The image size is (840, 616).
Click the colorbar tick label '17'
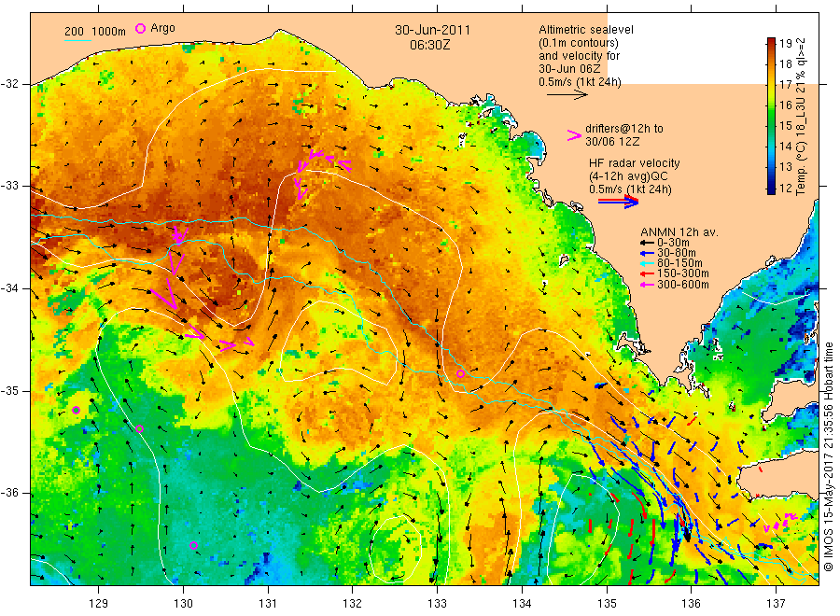click(785, 85)
